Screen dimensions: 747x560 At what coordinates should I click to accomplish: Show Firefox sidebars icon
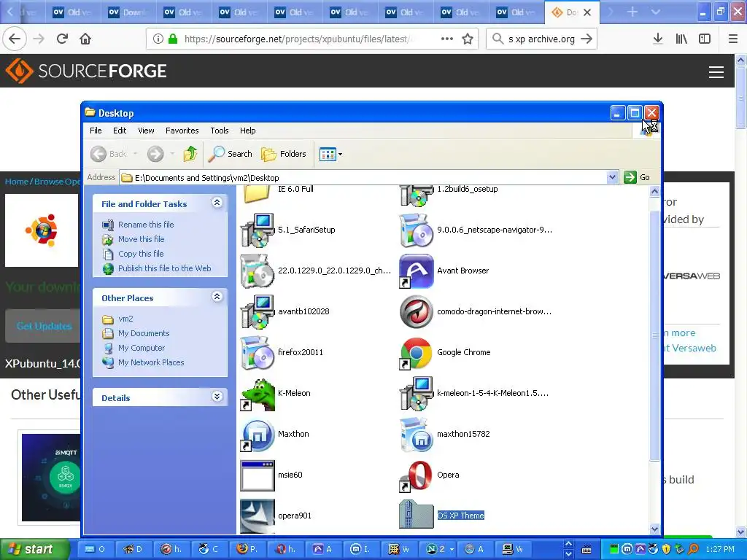point(705,39)
